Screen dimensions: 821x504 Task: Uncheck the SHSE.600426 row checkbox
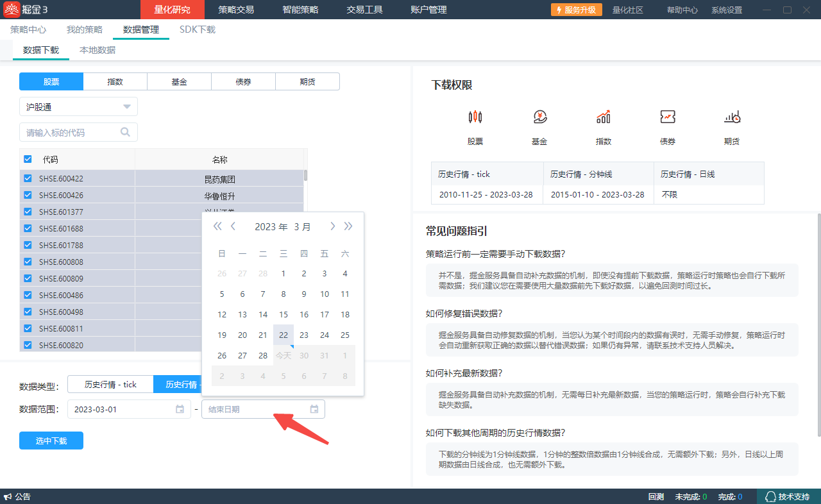click(28, 195)
